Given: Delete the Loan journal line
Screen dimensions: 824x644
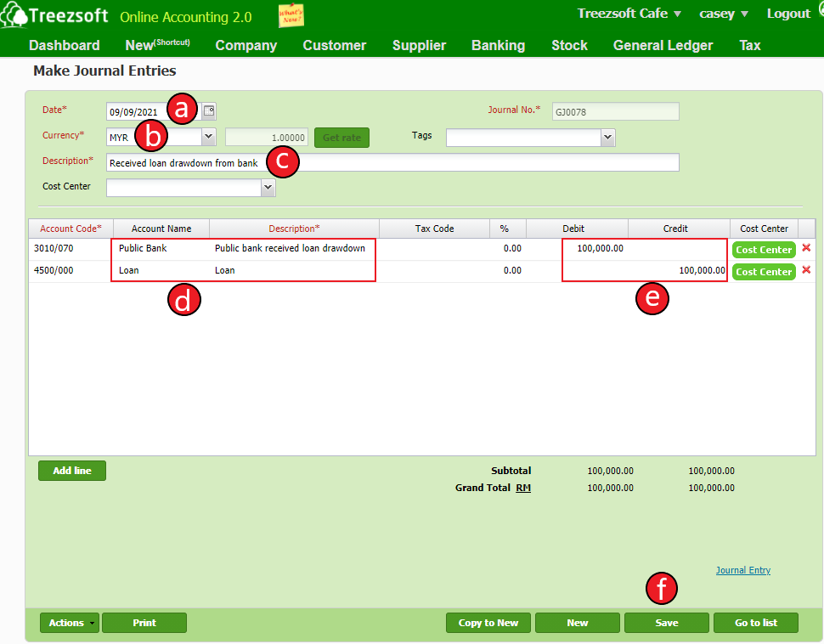Looking at the screenshot, I should tap(806, 271).
